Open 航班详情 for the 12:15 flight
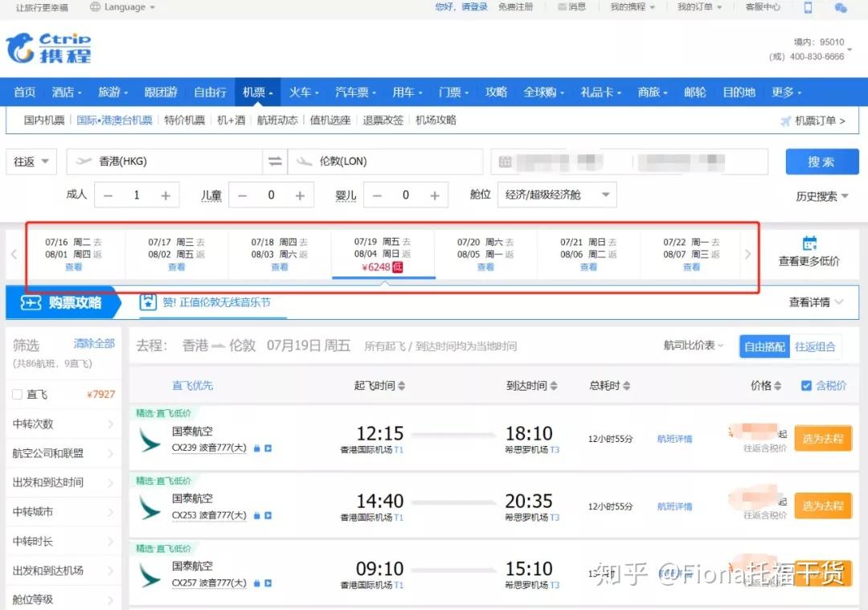The width and height of the screenshot is (868, 610). pyautogui.click(x=674, y=439)
